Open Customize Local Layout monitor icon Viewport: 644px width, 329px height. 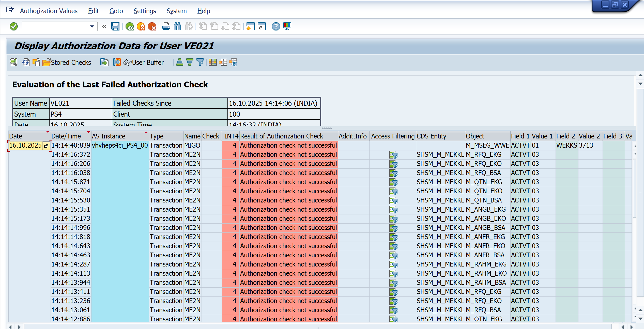point(287,26)
